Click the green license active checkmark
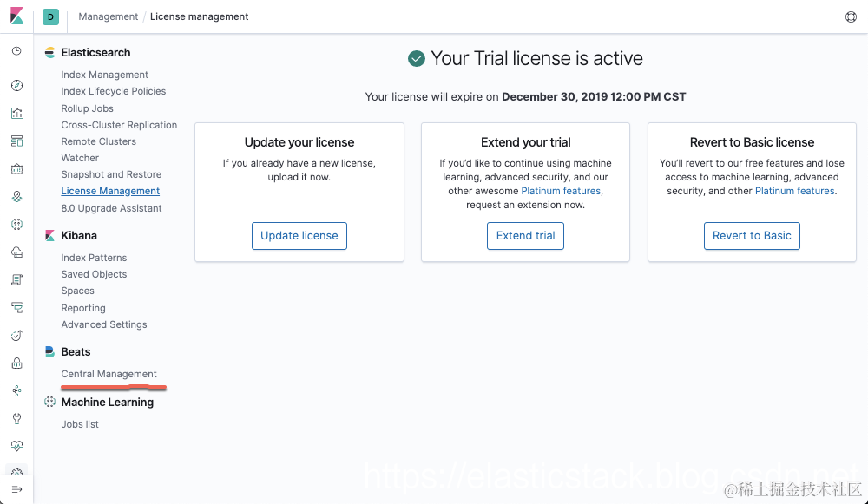Viewport: 868px width, 504px height. click(x=417, y=58)
